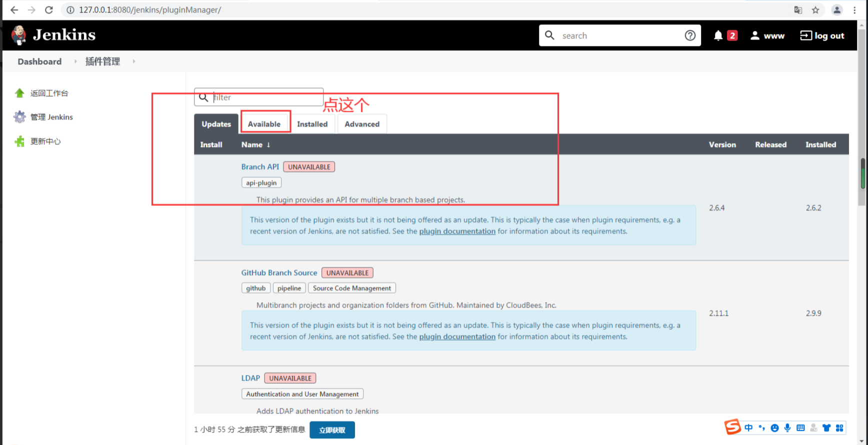Toggle Chinese punctuation mode in the IME bar

coord(761,427)
